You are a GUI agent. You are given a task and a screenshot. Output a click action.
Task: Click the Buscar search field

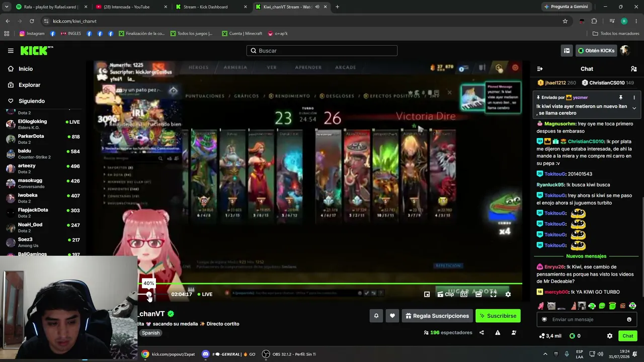pyautogui.click(x=322, y=51)
